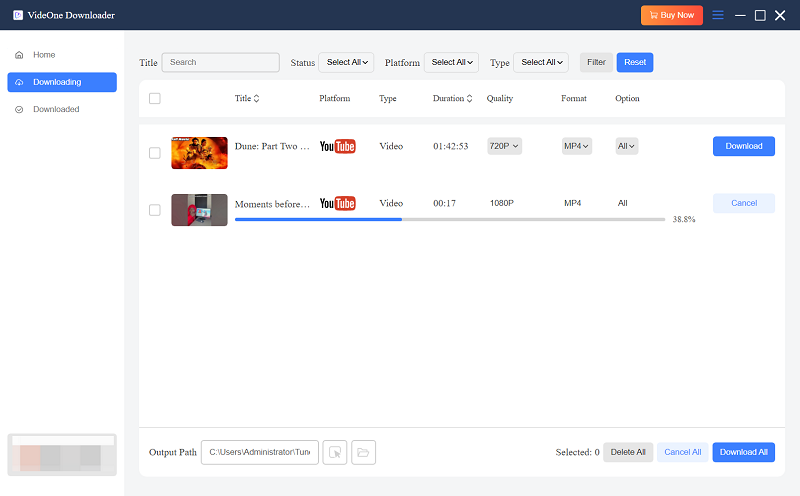Toggle the select-all header checkbox
The width and height of the screenshot is (800, 496).
point(154,99)
